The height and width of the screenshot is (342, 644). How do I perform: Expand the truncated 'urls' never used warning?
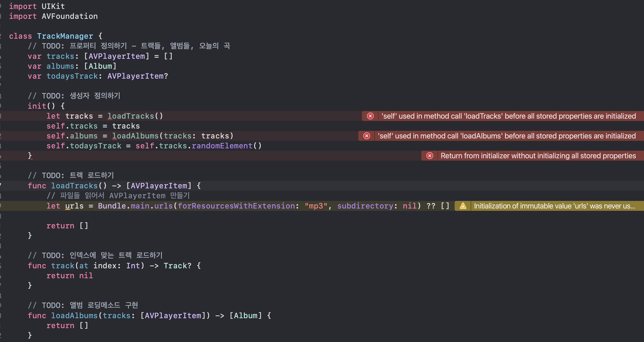[554, 206]
